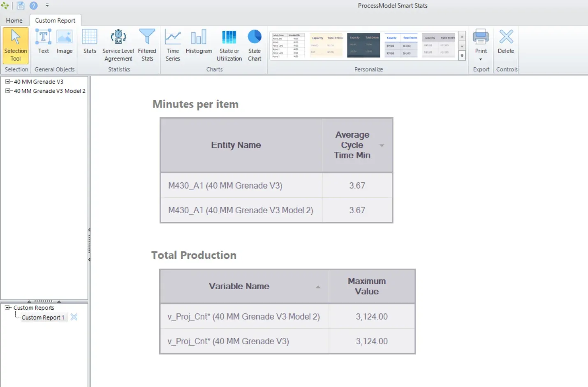588x387 pixels.
Task: Open the help icon in title bar
Action: point(34,5)
